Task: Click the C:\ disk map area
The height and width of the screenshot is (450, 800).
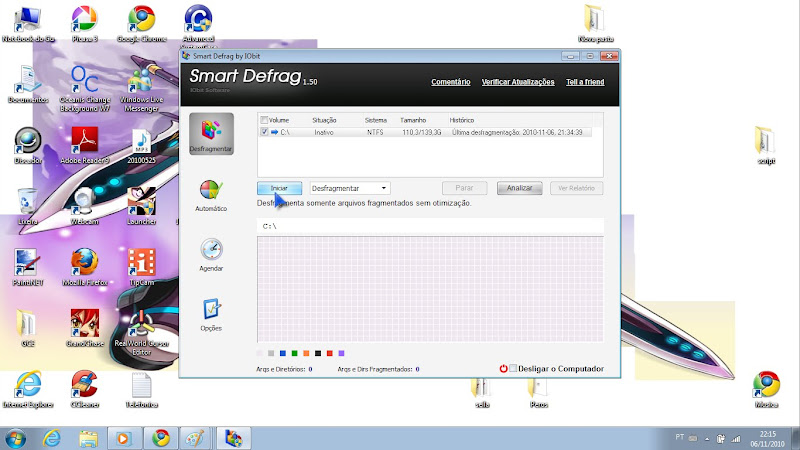Action: tap(430, 289)
